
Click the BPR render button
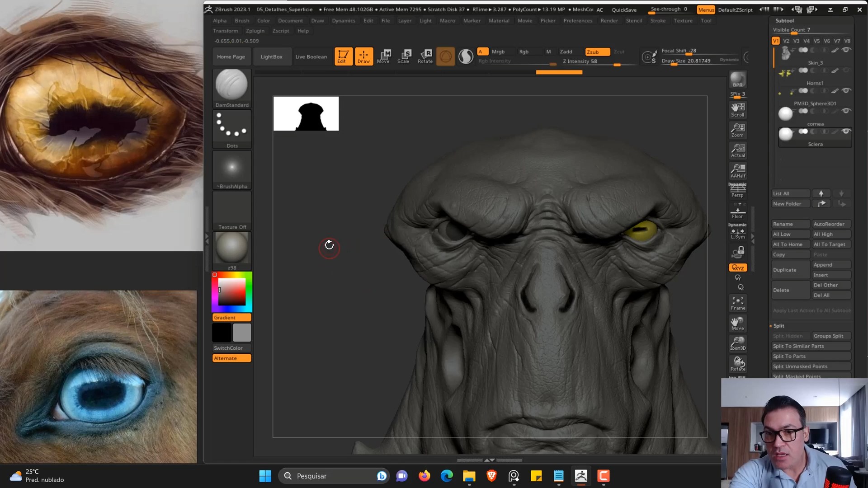click(x=737, y=80)
